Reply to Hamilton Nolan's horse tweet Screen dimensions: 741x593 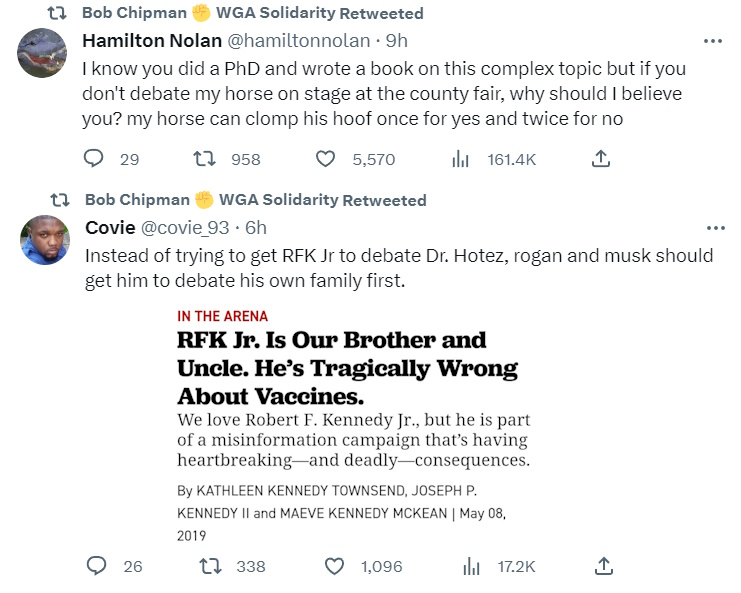[94, 159]
